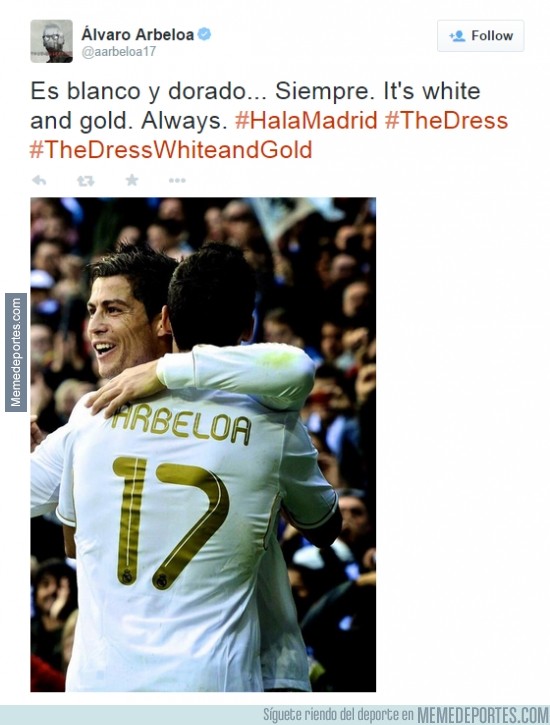Viewport: 550px width, 725px height.
Task: Click the vertical Memedeportes.com side tab
Action: pyautogui.click(x=16, y=352)
